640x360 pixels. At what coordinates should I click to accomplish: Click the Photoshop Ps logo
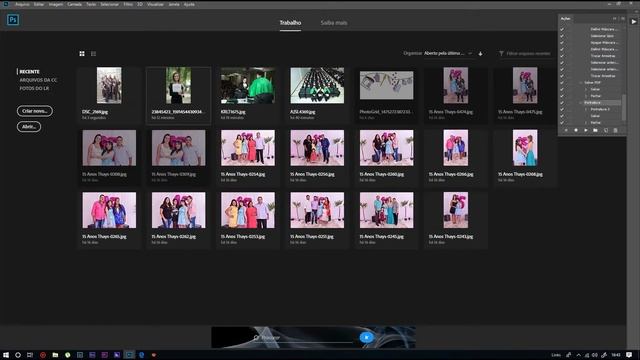coord(13,20)
